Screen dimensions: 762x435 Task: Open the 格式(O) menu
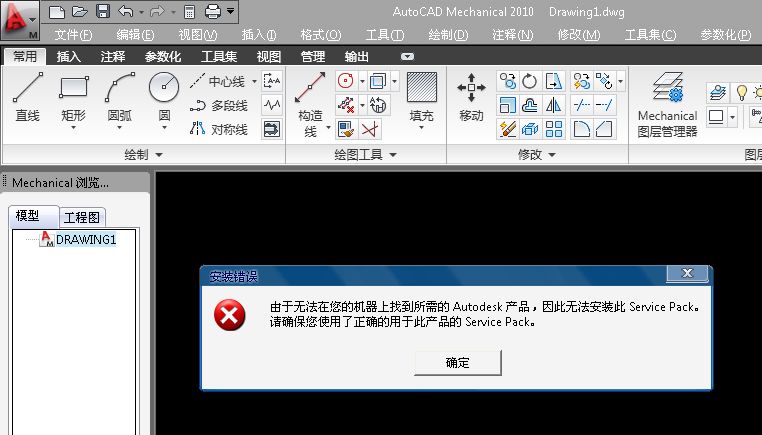(x=321, y=35)
